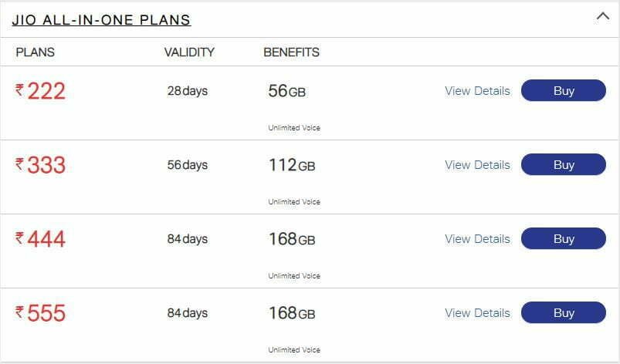Select the ₹444 plan price
This screenshot has height=364, width=620.
tap(40, 239)
